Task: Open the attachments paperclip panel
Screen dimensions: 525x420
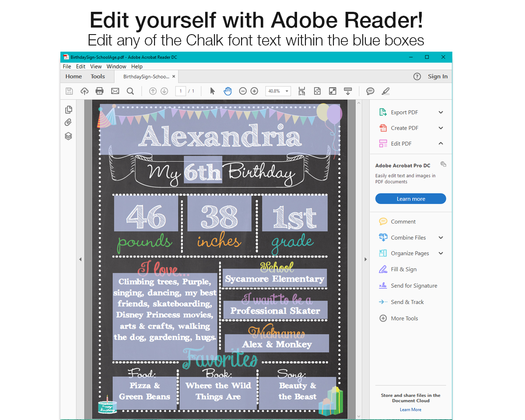Action: point(68,122)
